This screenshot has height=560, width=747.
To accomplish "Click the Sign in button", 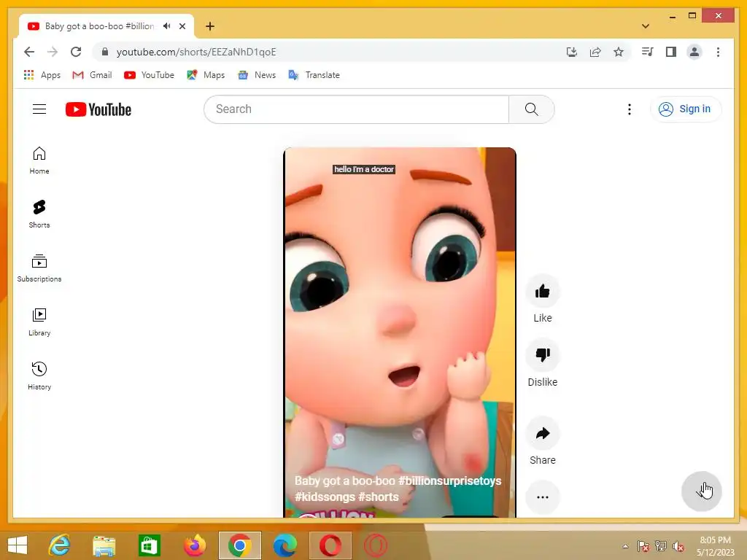I will coord(686,109).
